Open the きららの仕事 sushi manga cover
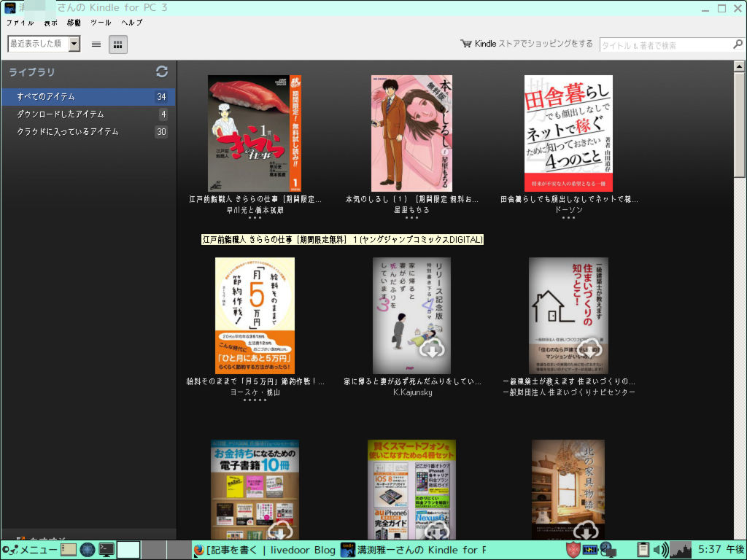 coord(255,133)
